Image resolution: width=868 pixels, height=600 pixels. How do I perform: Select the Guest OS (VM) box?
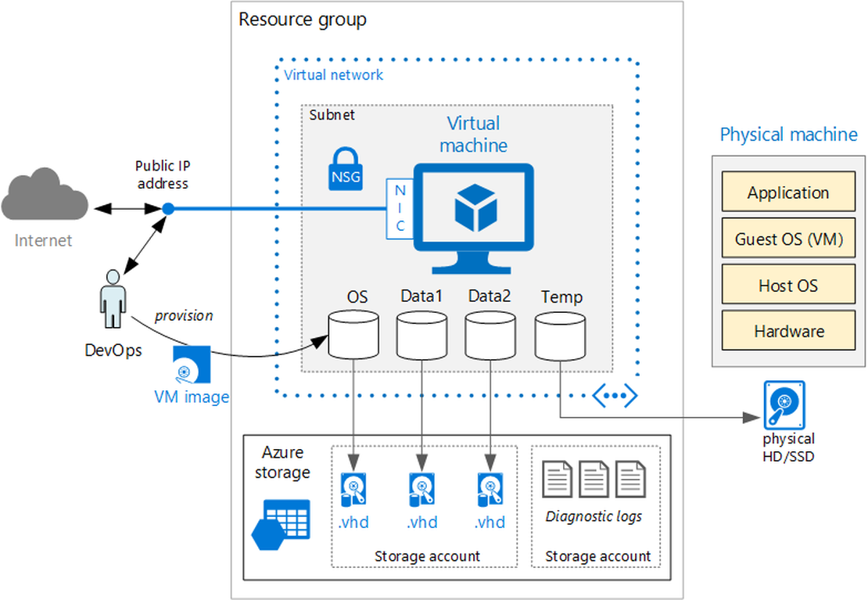pyautogui.click(x=788, y=239)
